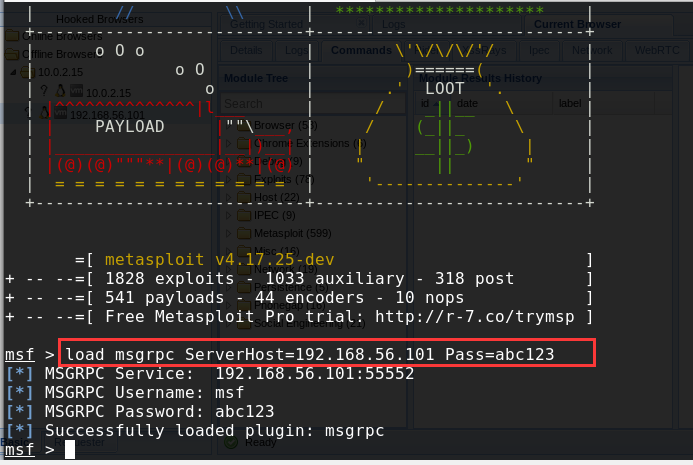Image resolution: width=693 pixels, height=465 pixels.
Task: Click the IPEC folder icon in BeEF window
Action: pyautogui.click(x=244, y=215)
